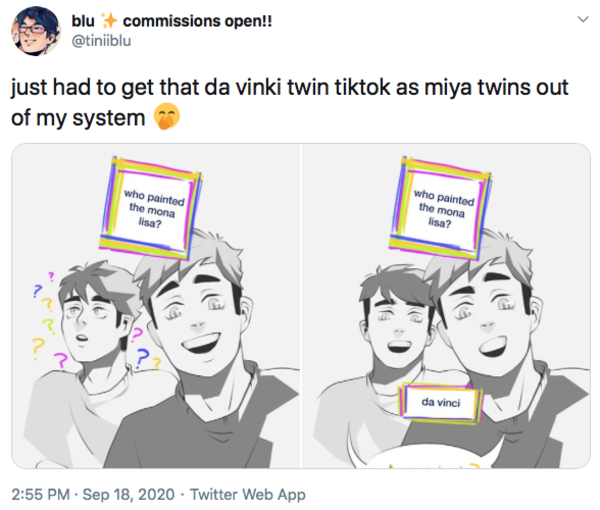Click the 2:55 PM timestamp link
600x510 pixels.
[x=41, y=494]
